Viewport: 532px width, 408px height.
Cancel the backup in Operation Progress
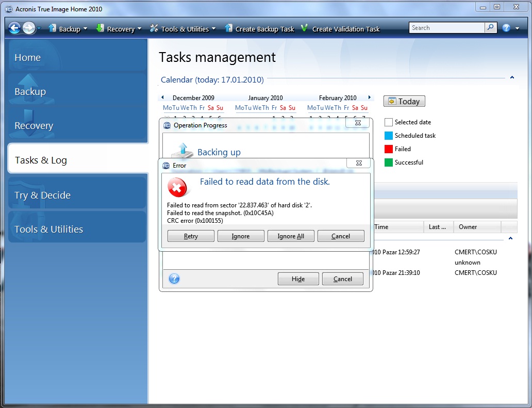(343, 279)
